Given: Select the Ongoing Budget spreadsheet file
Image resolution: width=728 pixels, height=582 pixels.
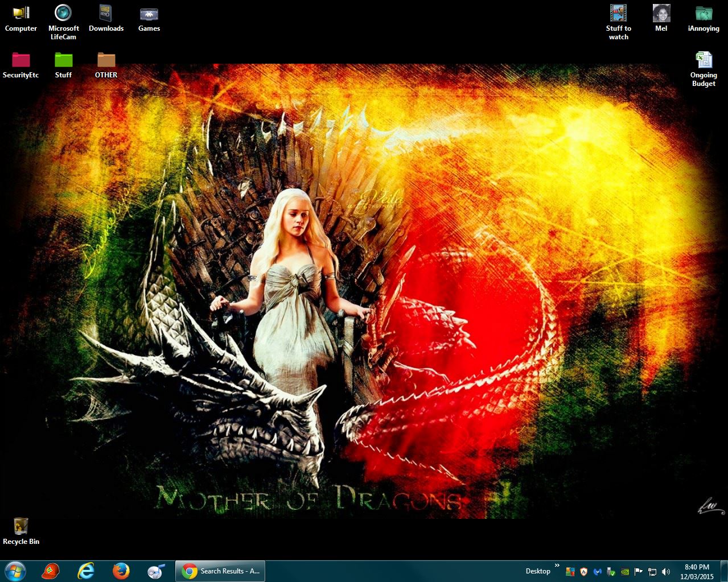Looking at the screenshot, I should (704, 69).
